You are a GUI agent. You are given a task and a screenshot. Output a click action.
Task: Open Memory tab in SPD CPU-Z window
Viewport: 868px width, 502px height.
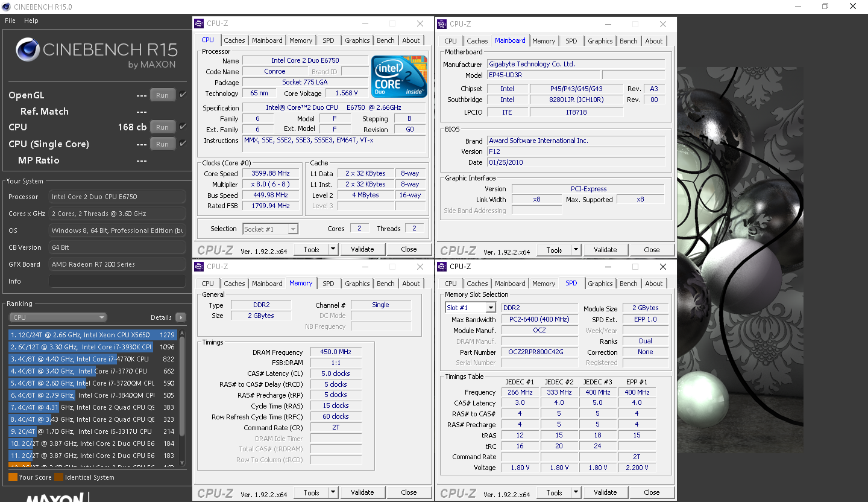coord(544,284)
